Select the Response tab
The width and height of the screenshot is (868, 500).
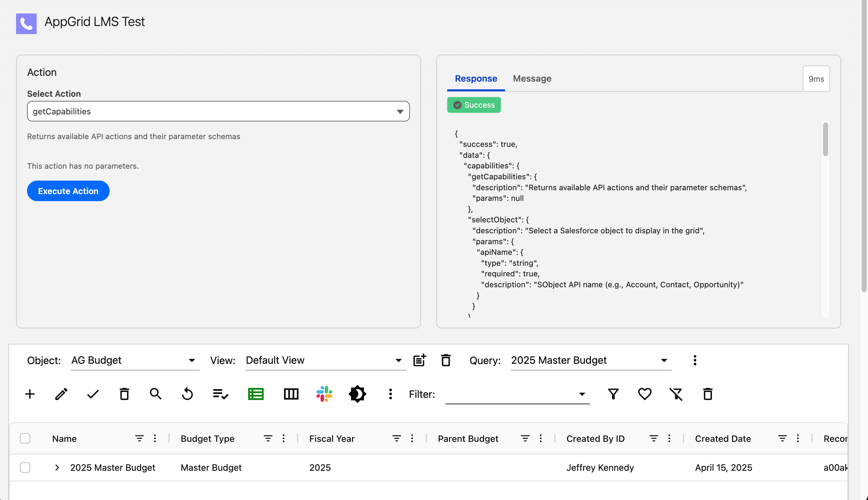click(x=476, y=79)
